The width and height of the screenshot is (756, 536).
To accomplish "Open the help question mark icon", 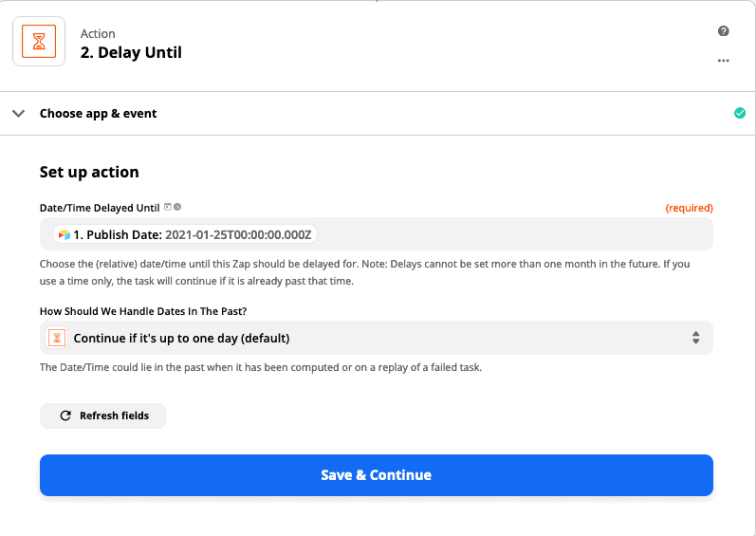I will (x=723, y=31).
